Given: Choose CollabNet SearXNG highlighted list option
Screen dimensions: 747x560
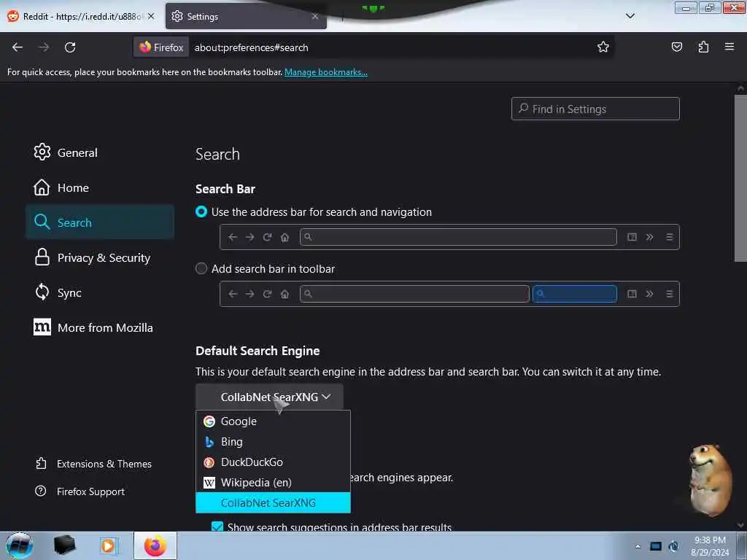Looking at the screenshot, I should 273,503.
